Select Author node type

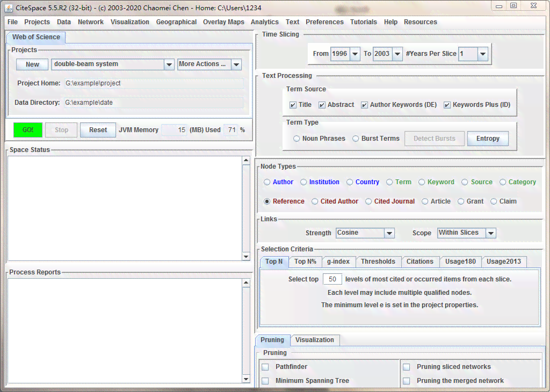click(x=267, y=182)
